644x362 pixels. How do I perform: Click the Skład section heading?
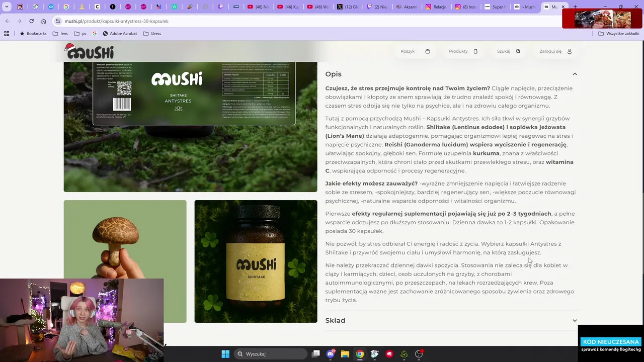coord(335,320)
